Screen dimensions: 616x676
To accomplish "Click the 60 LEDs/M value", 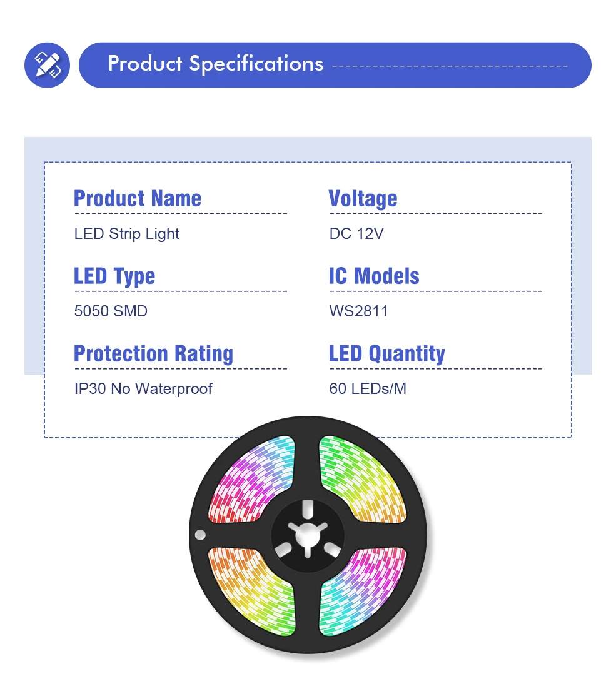I will 367,388.
